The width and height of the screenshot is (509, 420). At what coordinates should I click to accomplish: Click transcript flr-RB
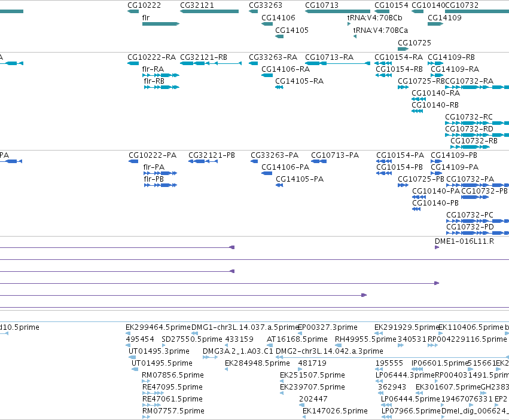click(x=154, y=81)
